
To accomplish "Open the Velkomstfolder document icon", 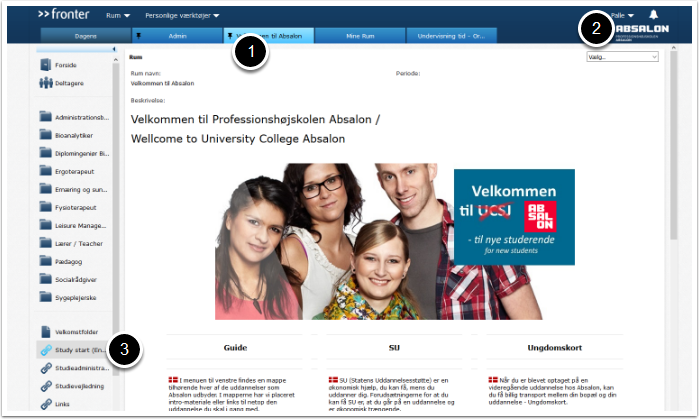I will coord(45,332).
